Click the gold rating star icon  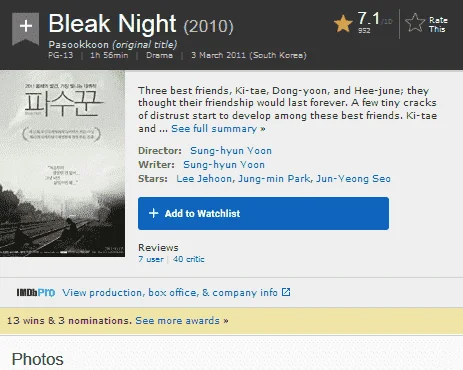tap(343, 23)
